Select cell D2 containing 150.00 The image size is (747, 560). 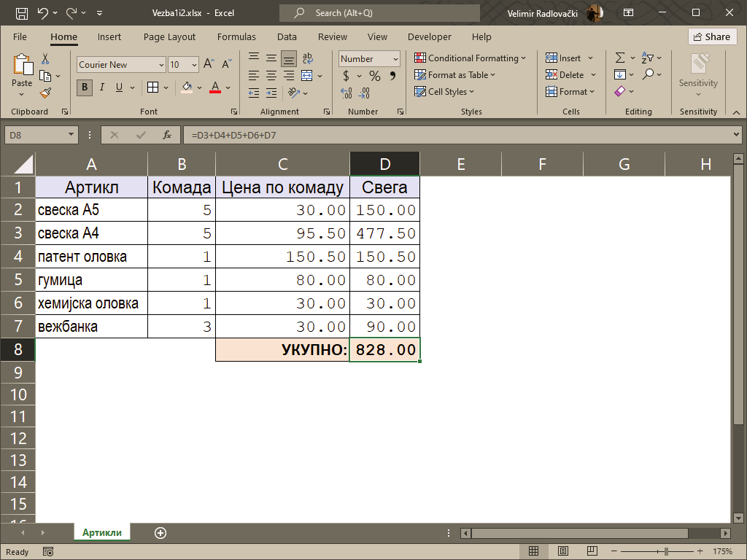coord(384,210)
